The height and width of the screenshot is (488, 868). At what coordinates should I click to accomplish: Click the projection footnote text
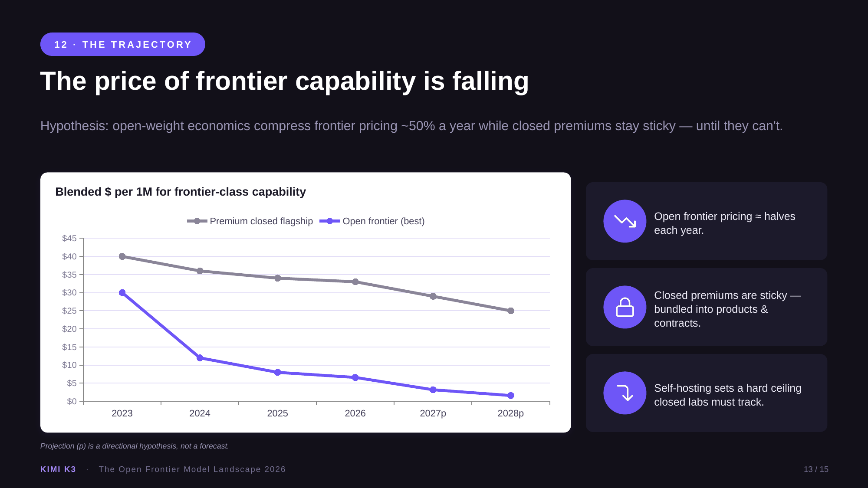coord(135,446)
